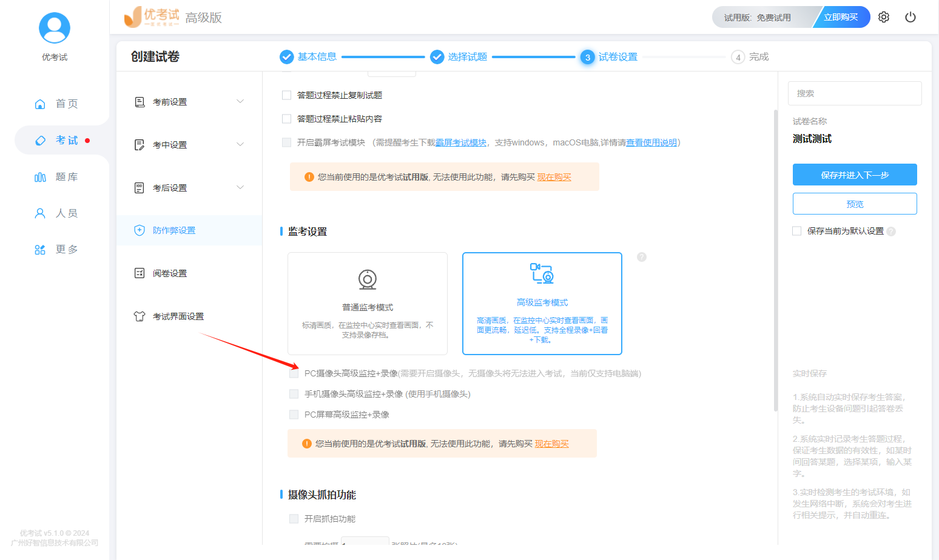
Task: Click the webcam icon in 普通监考模式 card
Action: (368, 279)
